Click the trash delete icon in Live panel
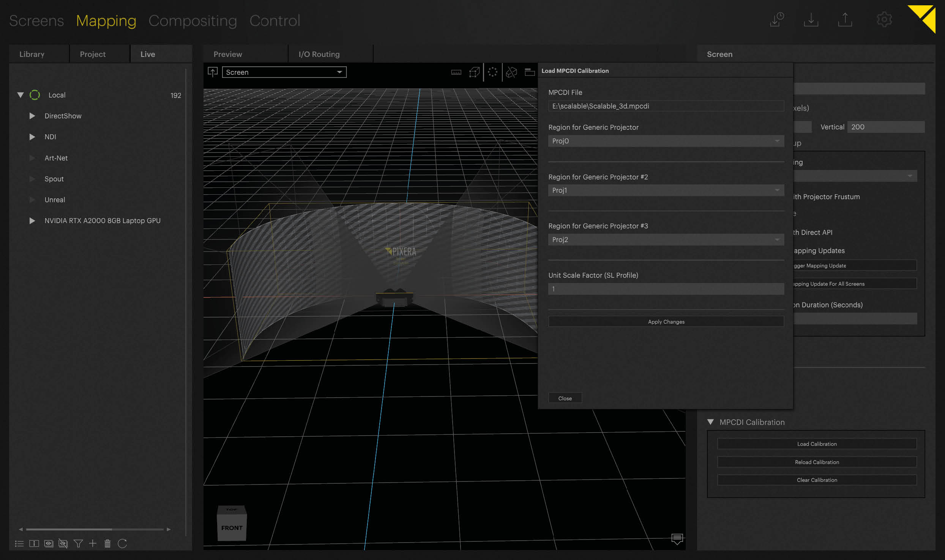The image size is (945, 560). pos(107,543)
